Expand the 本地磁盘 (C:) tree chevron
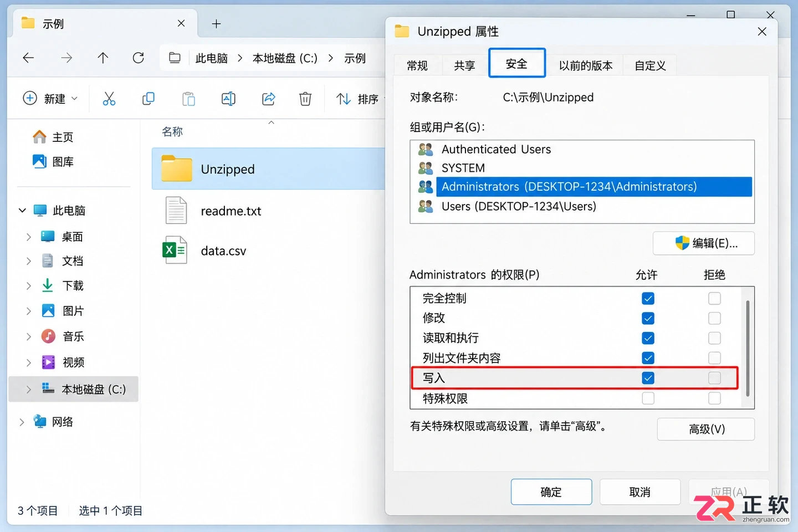The height and width of the screenshot is (532, 798). [x=28, y=390]
